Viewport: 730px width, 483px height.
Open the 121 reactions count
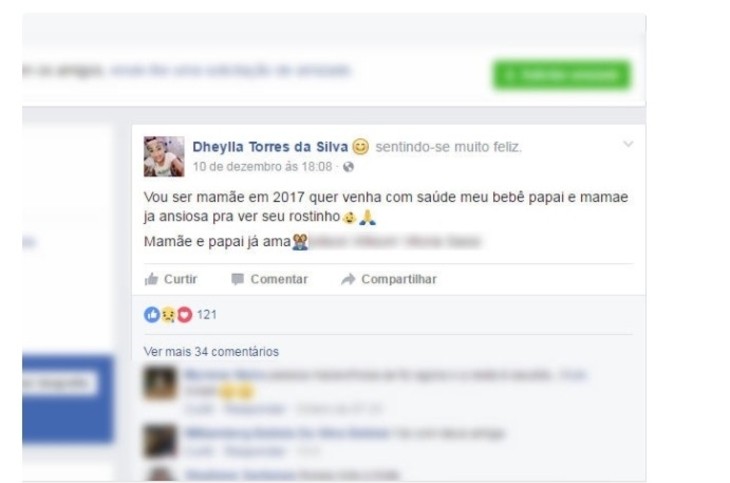coord(207,315)
